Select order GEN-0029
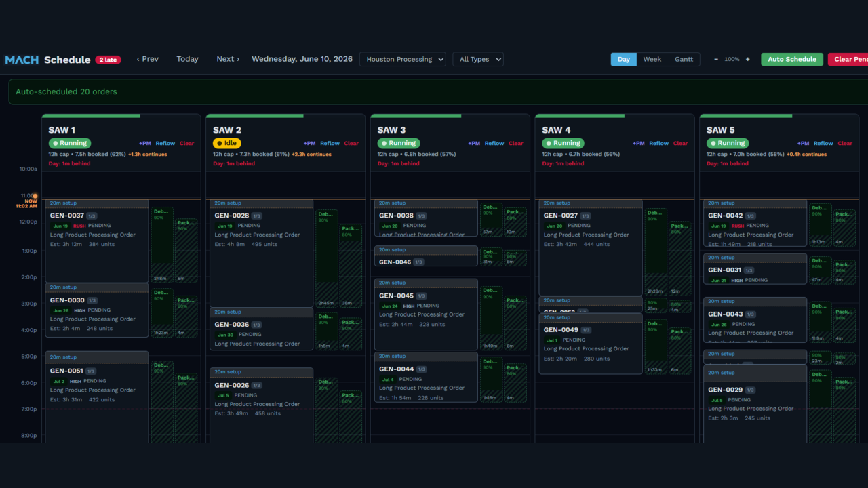The width and height of the screenshot is (868, 488). click(x=755, y=405)
